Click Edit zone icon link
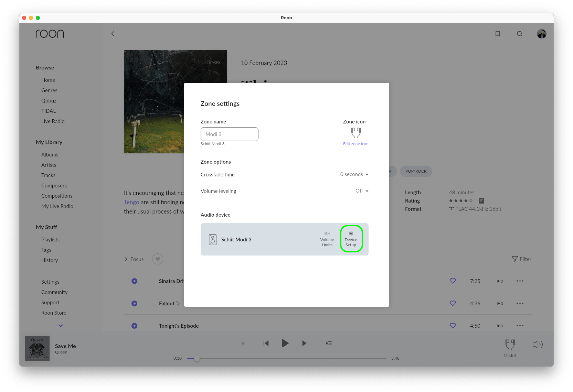This screenshot has width=573, height=392. (x=356, y=144)
